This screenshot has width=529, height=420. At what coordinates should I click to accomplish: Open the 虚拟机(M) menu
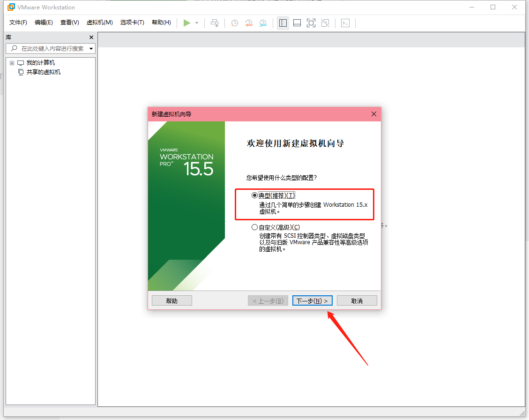point(99,22)
